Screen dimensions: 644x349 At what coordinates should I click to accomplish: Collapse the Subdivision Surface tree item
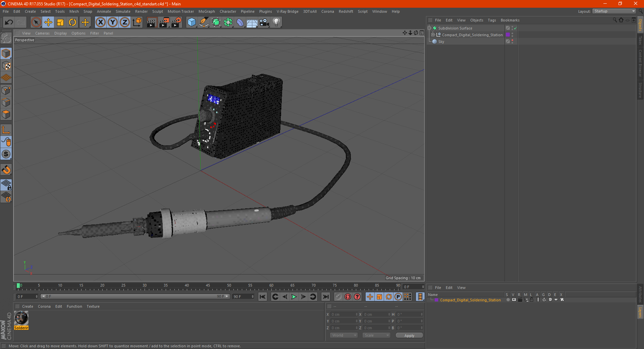tap(429, 28)
